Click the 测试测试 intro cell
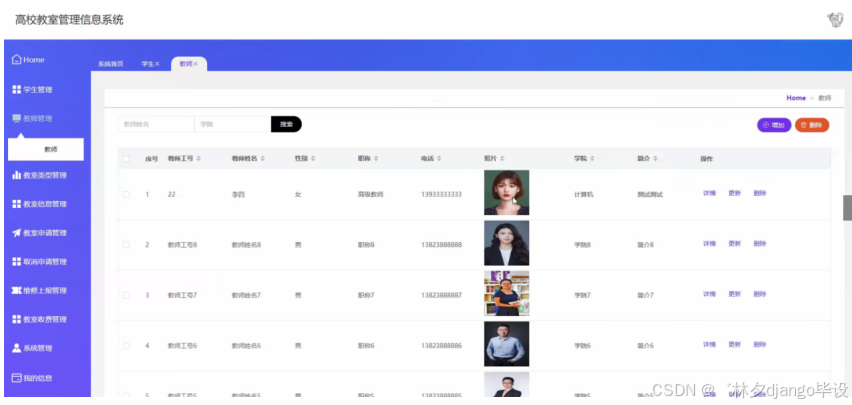This screenshot has height=405, width=852. [x=650, y=194]
